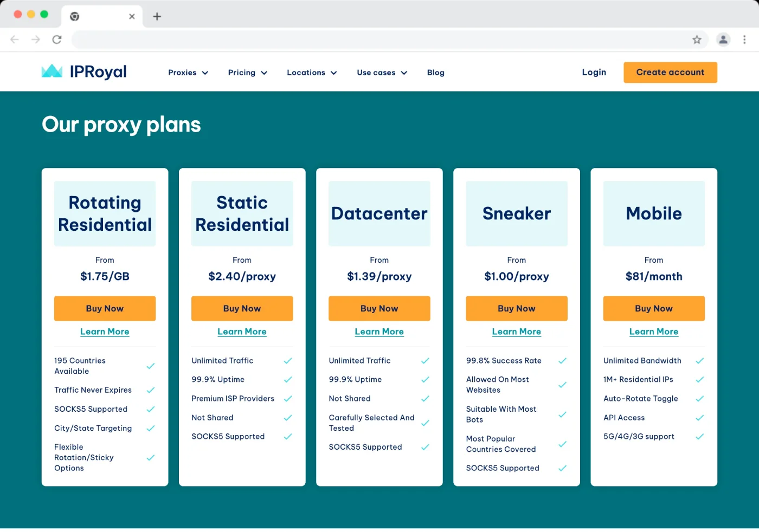
Task: Click the Rotating Residential plan header
Action: tap(105, 213)
